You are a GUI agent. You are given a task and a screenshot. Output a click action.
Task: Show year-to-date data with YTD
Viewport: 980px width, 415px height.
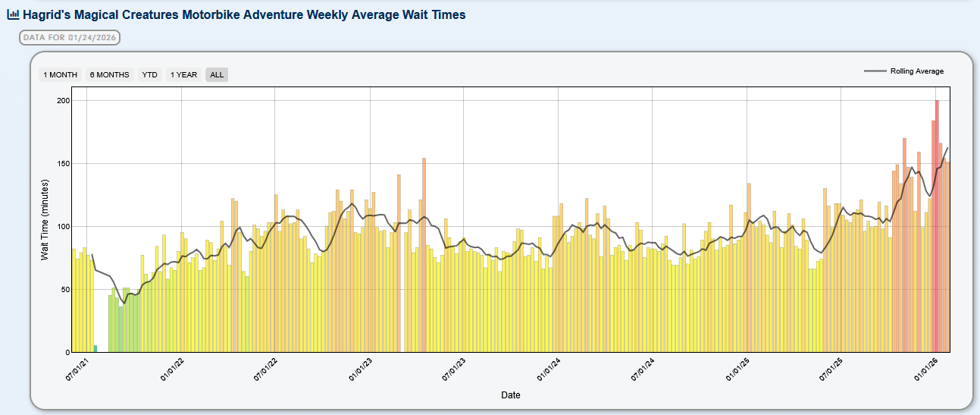pyautogui.click(x=150, y=74)
